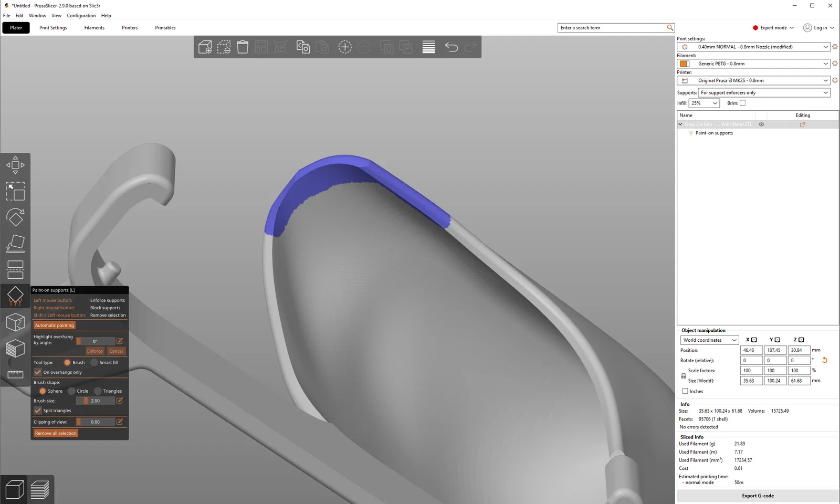Edit highlight overhang angle value icon

pyautogui.click(x=120, y=341)
